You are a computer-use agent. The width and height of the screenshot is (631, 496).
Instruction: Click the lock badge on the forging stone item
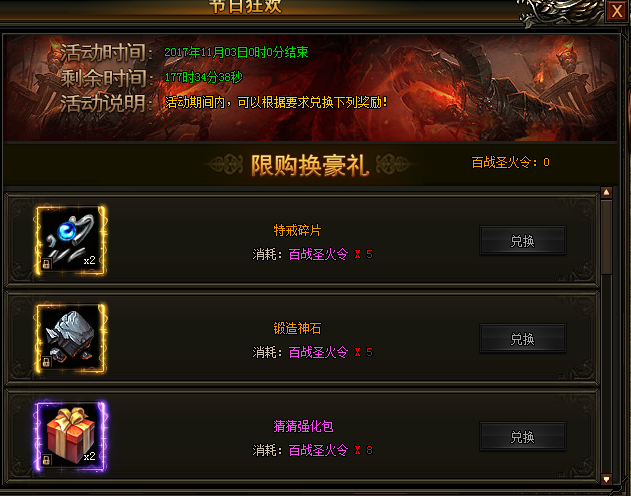point(46,362)
